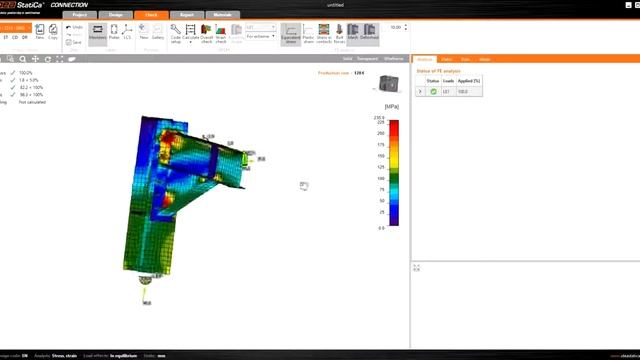Open the load case LE1 dropdown
The width and height of the screenshot is (640, 360).
(x=261, y=27)
